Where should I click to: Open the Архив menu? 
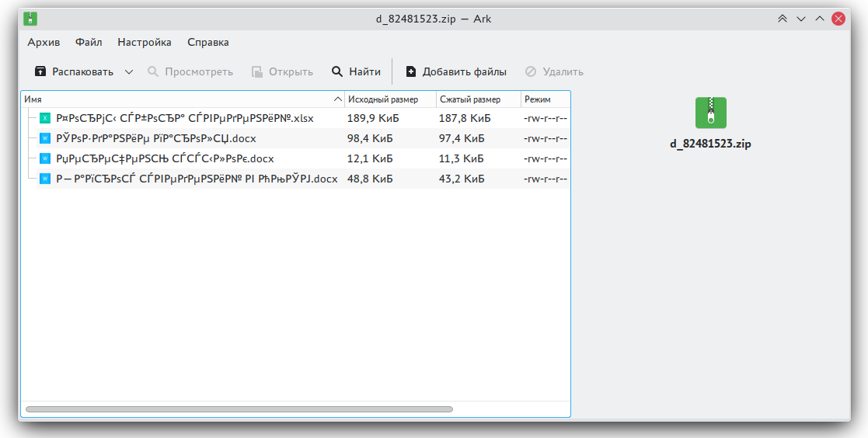pyautogui.click(x=44, y=42)
